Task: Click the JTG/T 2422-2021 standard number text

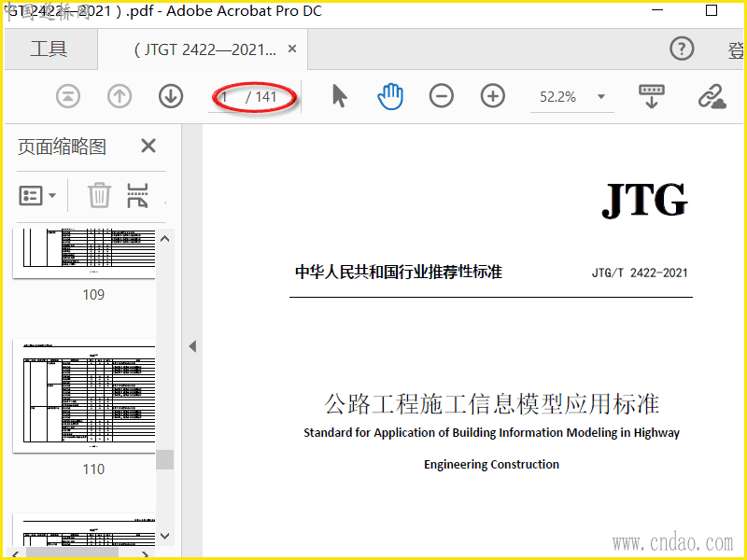Action: (x=640, y=273)
